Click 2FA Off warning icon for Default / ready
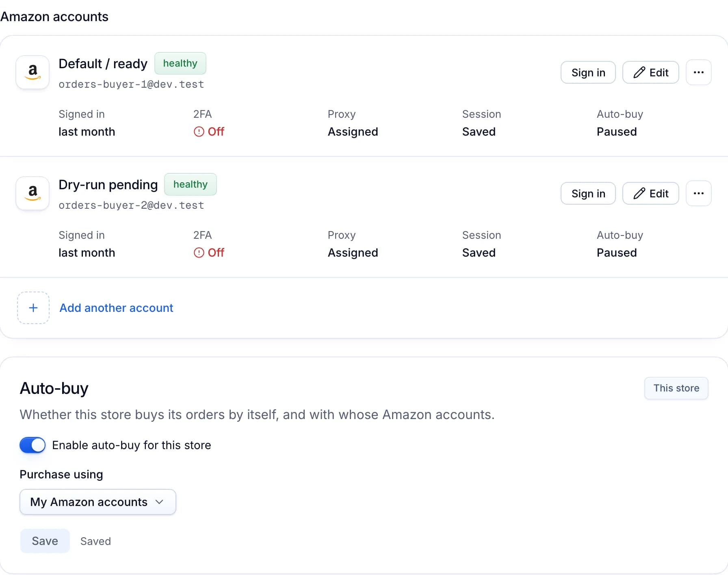 (x=199, y=132)
